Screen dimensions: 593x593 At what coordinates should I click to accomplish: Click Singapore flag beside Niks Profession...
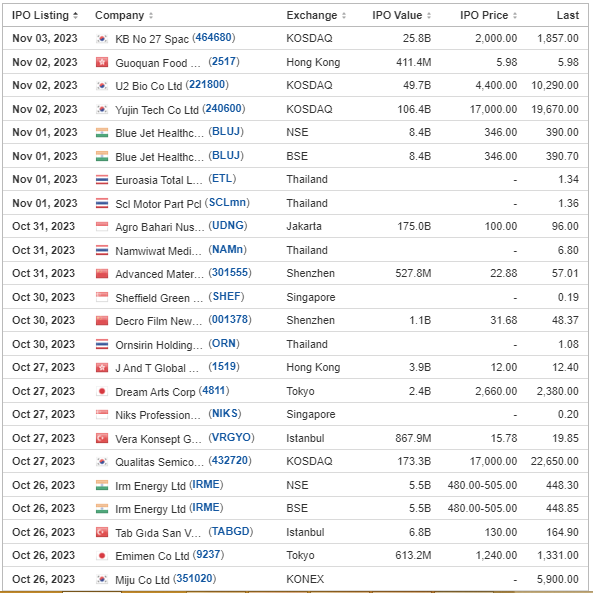click(x=102, y=414)
